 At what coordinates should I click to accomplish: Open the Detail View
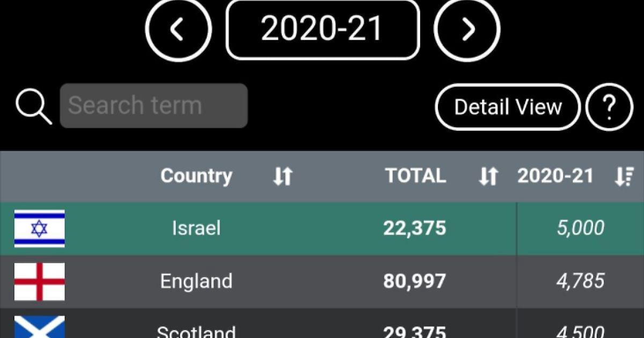[507, 107]
